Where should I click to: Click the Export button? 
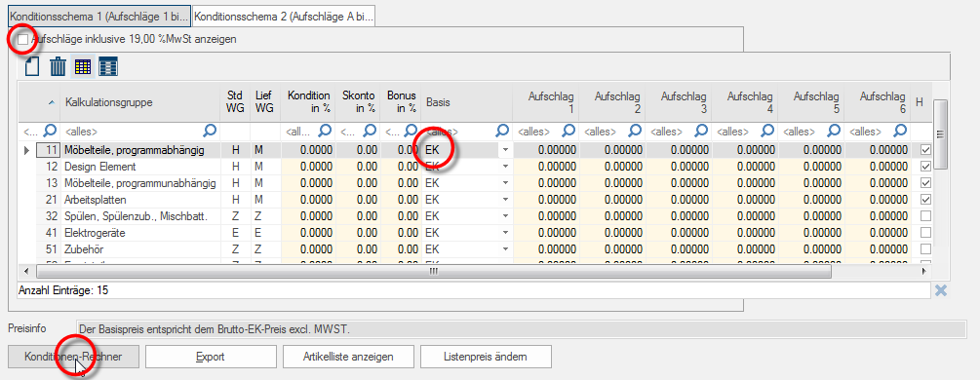click(211, 357)
